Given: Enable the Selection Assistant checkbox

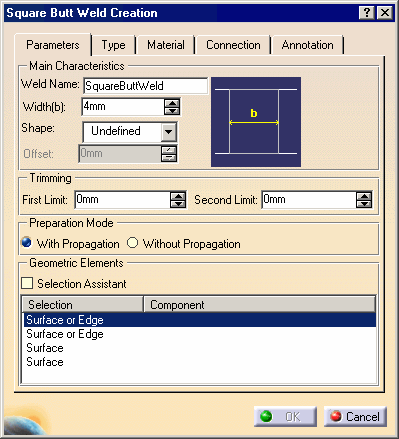Looking at the screenshot, I should [27, 283].
